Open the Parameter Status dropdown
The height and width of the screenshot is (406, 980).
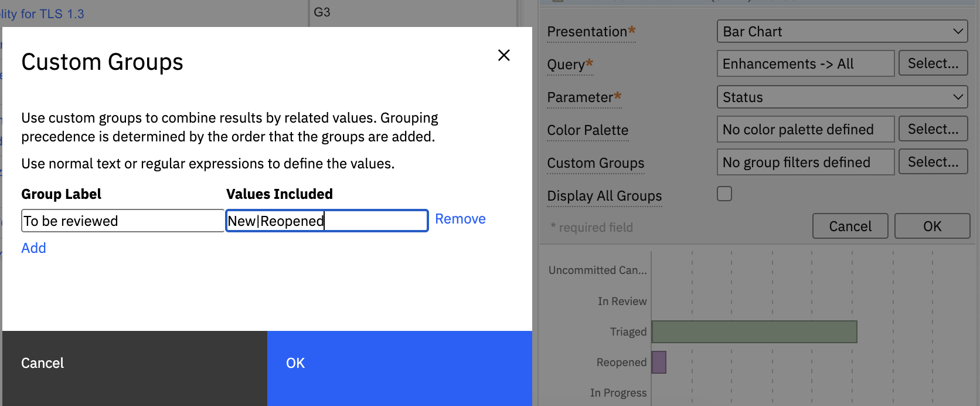click(x=842, y=97)
